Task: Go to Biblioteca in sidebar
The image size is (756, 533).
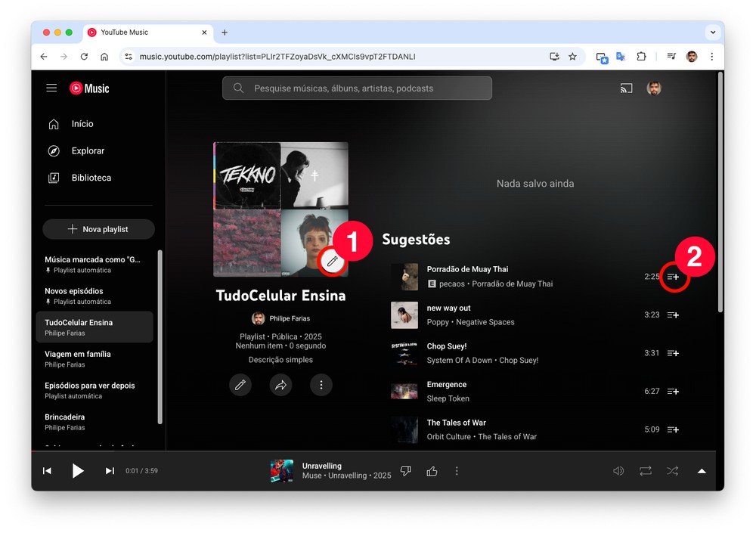Action: [x=91, y=178]
